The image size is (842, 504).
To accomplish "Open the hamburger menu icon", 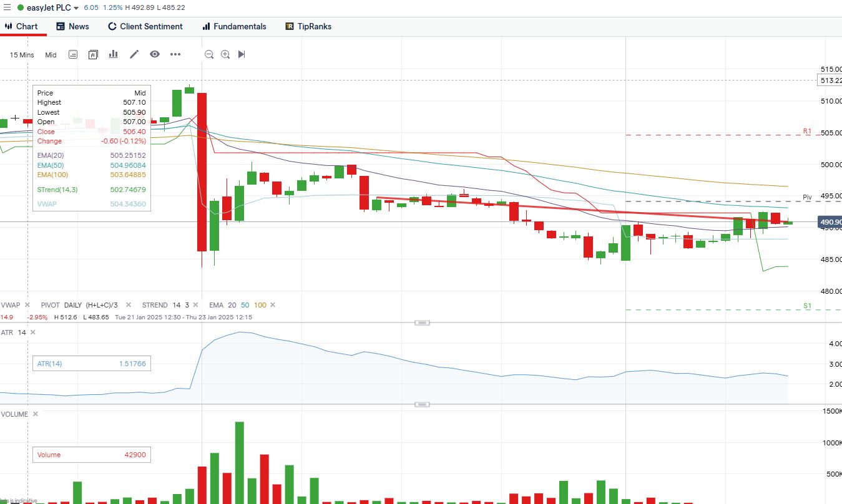I will (7, 7).
